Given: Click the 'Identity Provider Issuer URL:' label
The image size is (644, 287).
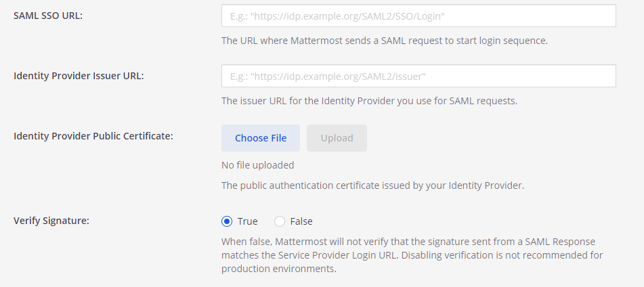Looking at the screenshot, I should pyautogui.click(x=79, y=76).
